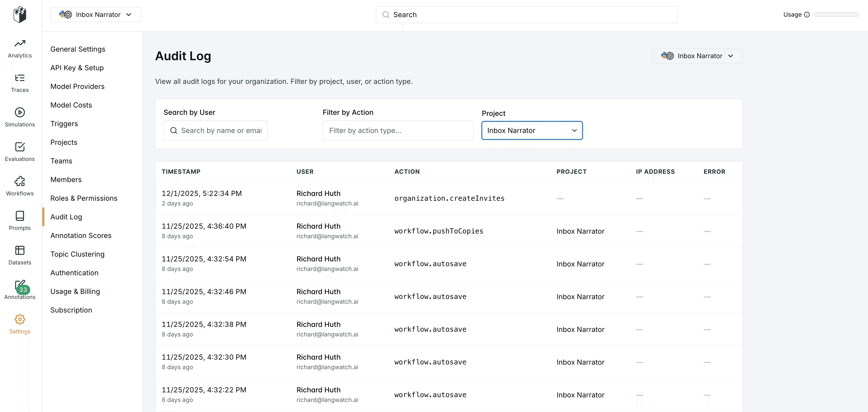The image size is (868, 412).
Task: Open the Datasets table icon
Action: [x=20, y=251]
